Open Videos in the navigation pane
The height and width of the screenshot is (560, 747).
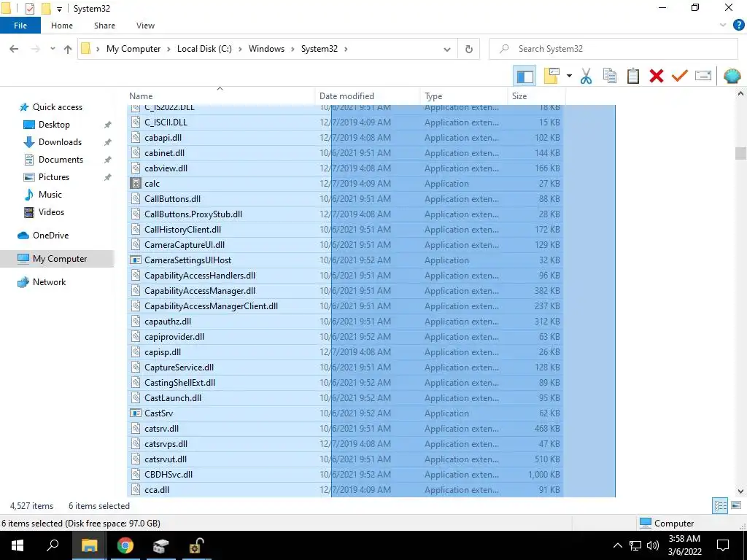(x=51, y=212)
